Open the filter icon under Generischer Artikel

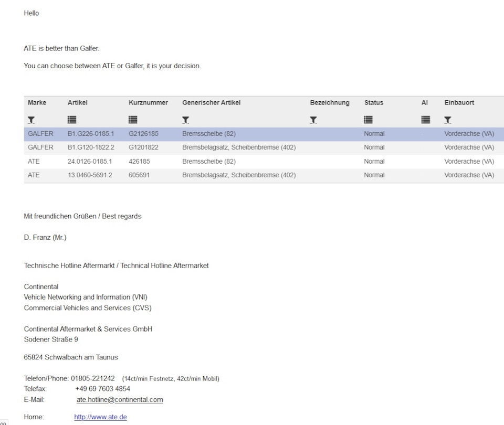(185, 120)
